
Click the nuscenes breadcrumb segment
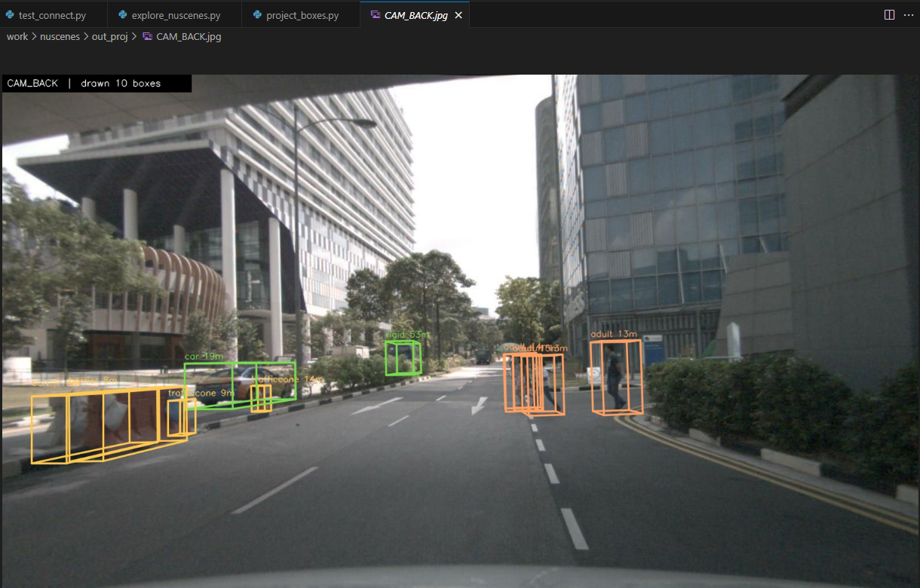coord(60,36)
